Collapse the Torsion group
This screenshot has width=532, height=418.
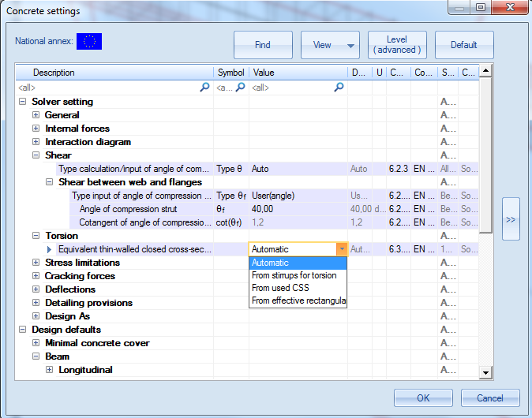click(x=36, y=235)
